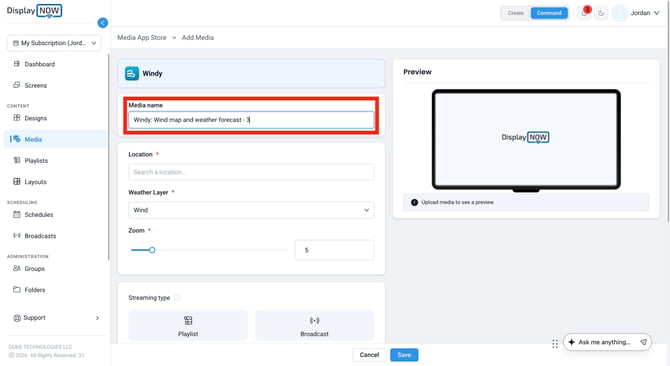
Task: Click the Preview heading text
Action: (x=417, y=72)
